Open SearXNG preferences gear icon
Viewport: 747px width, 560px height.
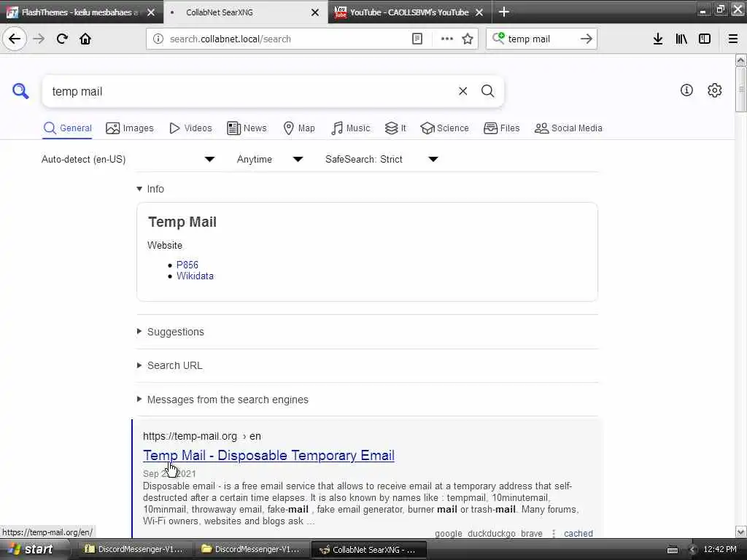[715, 90]
